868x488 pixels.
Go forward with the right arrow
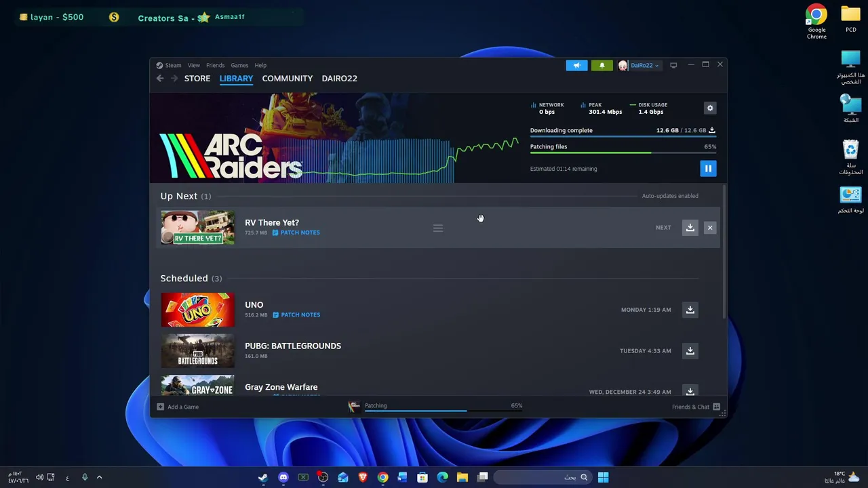click(174, 79)
